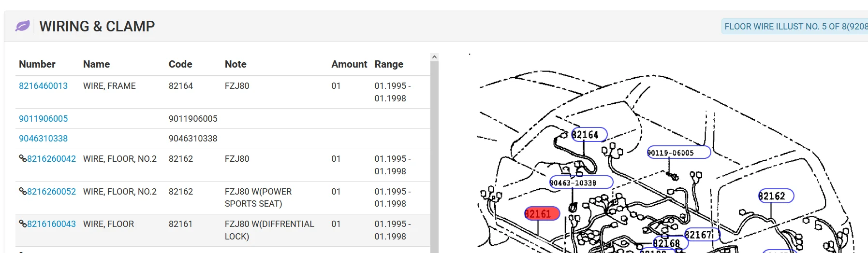Viewport: 868px width, 253px height.
Task: Open part number 8216260052 link
Action: tap(51, 192)
